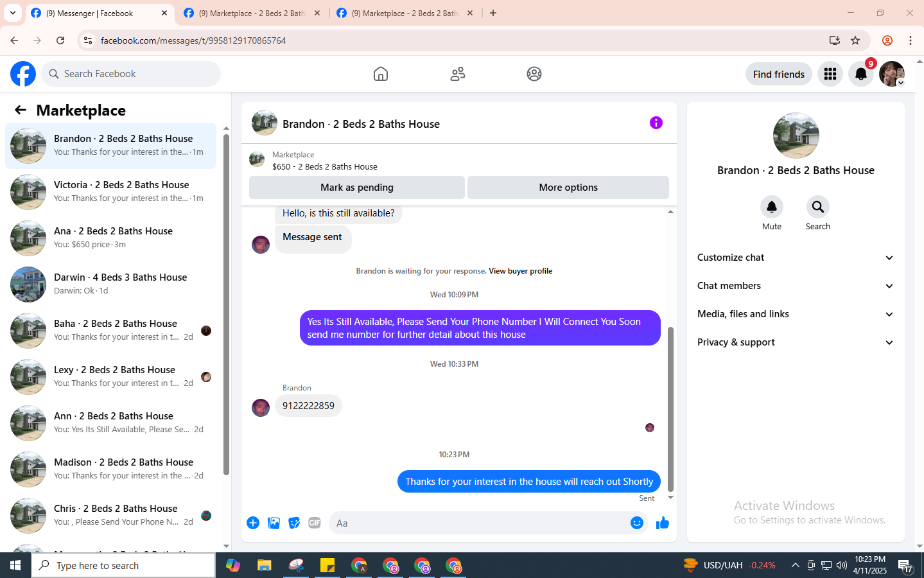Image resolution: width=924 pixels, height=578 pixels.
Task: Reload the browser page
Action: (60, 40)
